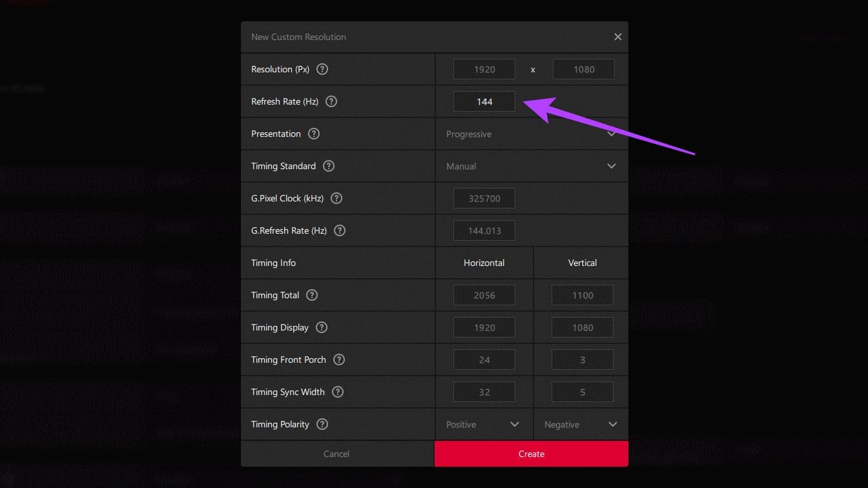Cancel the new custom resolution
This screenshot has height=488, width=868.
336,454
